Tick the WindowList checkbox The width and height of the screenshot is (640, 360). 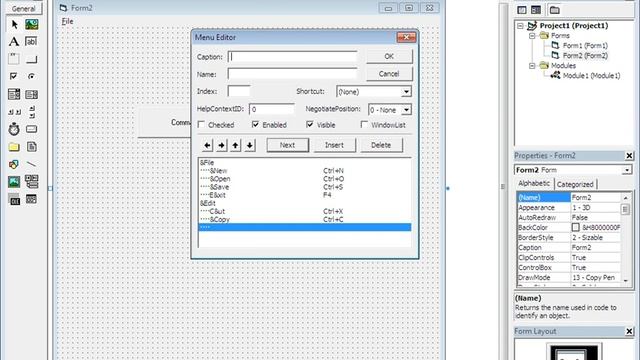(364, 124)
